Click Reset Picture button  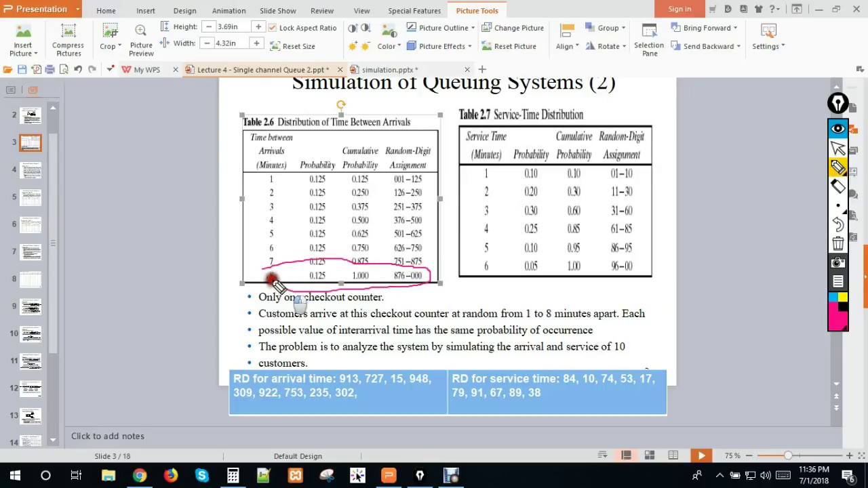[x=509, y=46]
